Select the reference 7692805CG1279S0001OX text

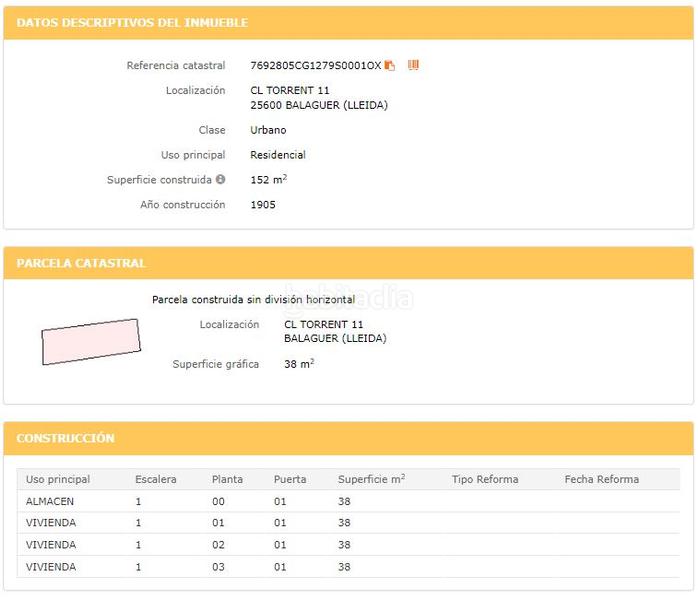[316, 65]
